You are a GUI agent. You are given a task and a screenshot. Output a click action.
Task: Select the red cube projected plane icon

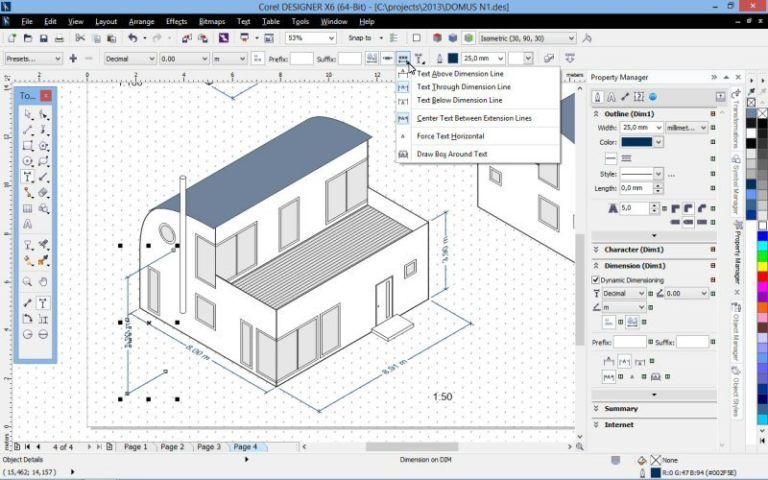coord(437,38)
